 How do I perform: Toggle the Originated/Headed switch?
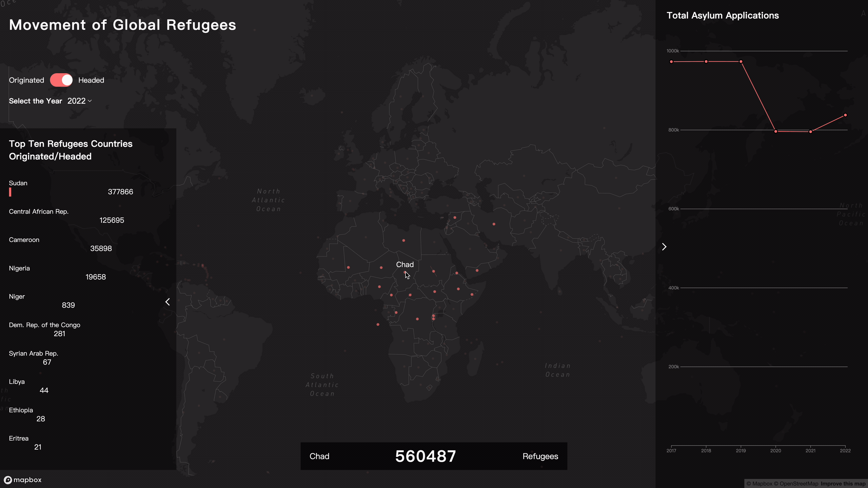(61, 80)
